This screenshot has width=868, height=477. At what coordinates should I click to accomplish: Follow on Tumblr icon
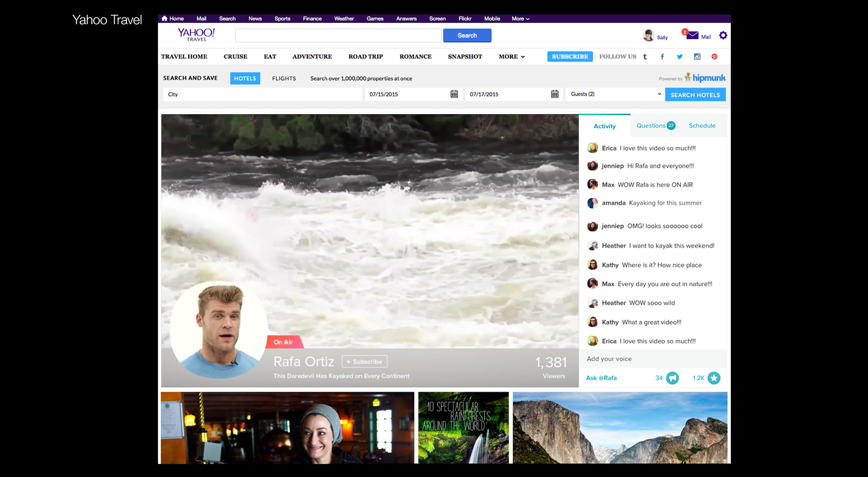[645, 57]
